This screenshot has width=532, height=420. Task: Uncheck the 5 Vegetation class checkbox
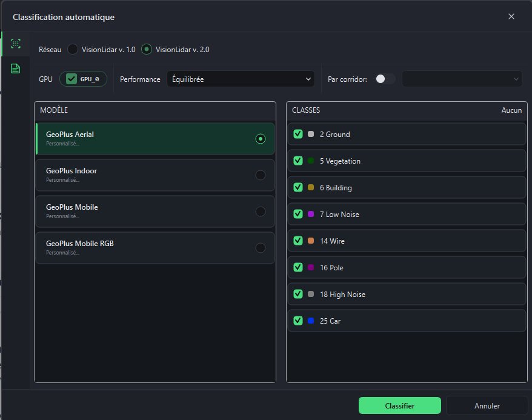[298, 161]
